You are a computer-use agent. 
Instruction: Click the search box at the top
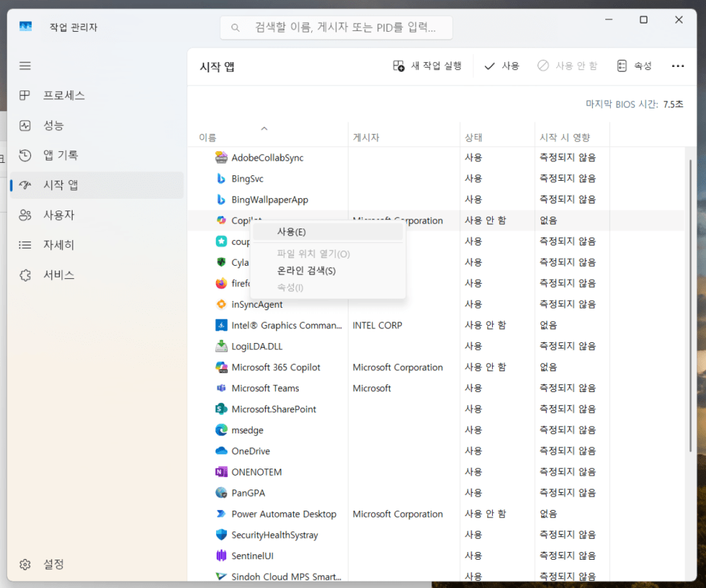point(337,28)
